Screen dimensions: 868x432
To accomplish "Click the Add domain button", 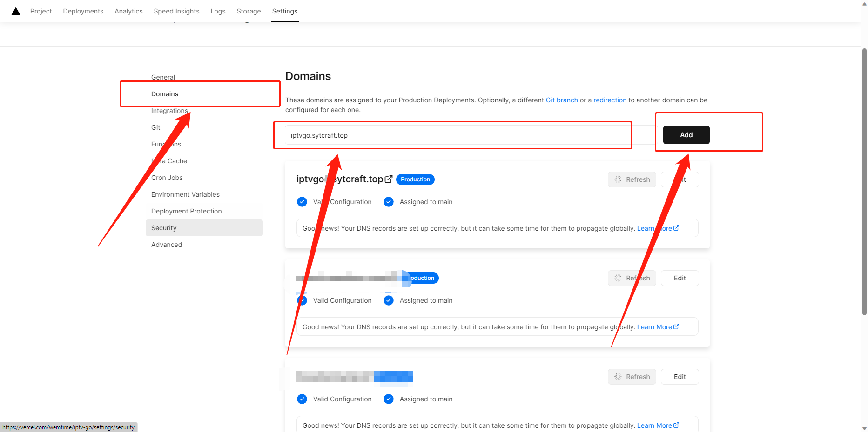I will point(686,135).
